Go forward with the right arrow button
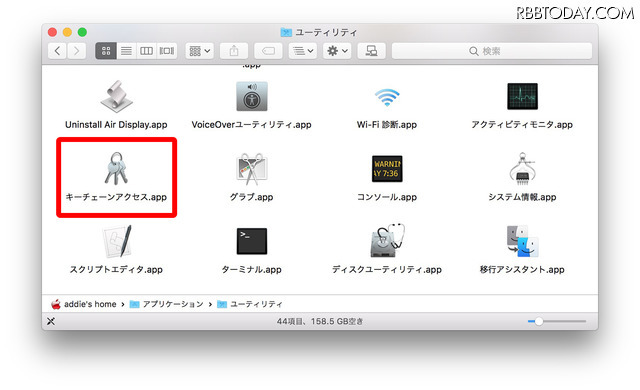This screenshot has height=390, width=640. click(x=76, y=51)
